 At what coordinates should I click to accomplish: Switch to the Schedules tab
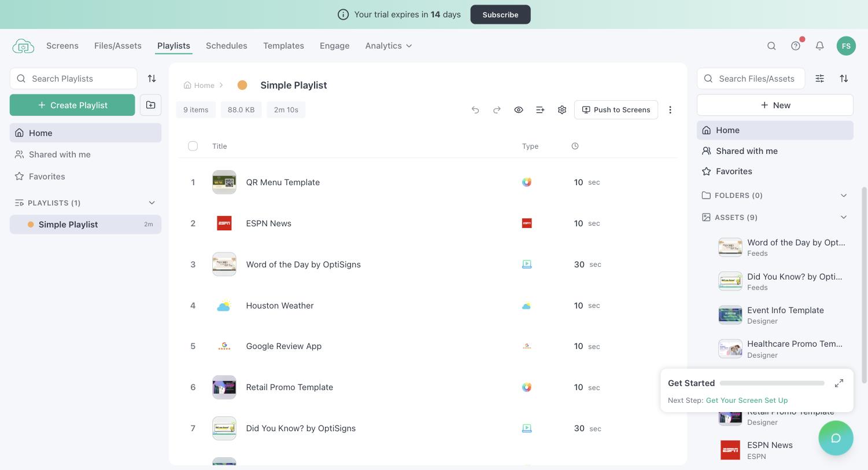tap(227, 46)
